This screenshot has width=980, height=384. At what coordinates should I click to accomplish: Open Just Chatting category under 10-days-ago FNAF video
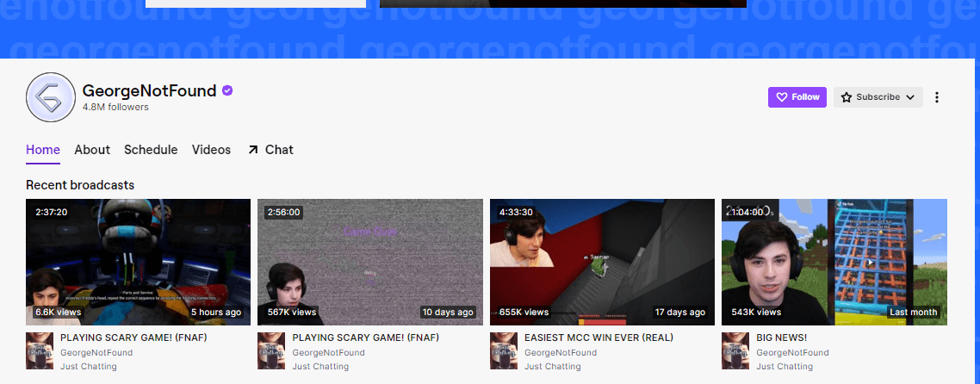click(320, 367)
